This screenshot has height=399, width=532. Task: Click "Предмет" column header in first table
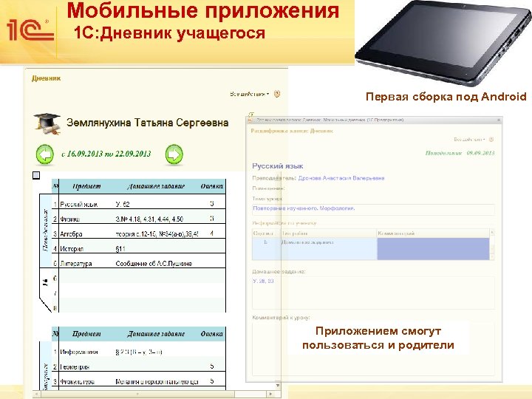pos(87,186)
